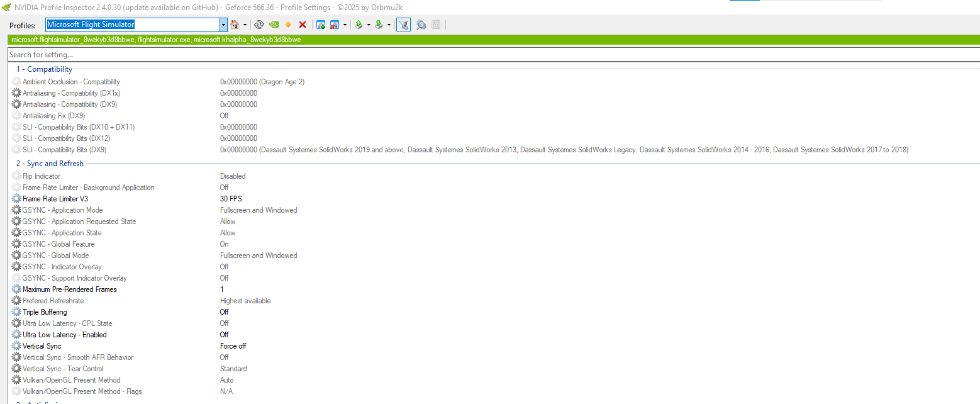The width and height of the screenshot is (980, 404).
Task: Select Frame Rate Limiter - Background Application
Action: (89, 188)
